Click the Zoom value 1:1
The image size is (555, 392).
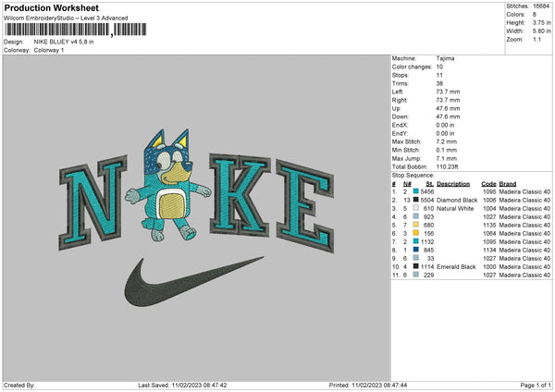pyautogui.click(x=536, y=39)
